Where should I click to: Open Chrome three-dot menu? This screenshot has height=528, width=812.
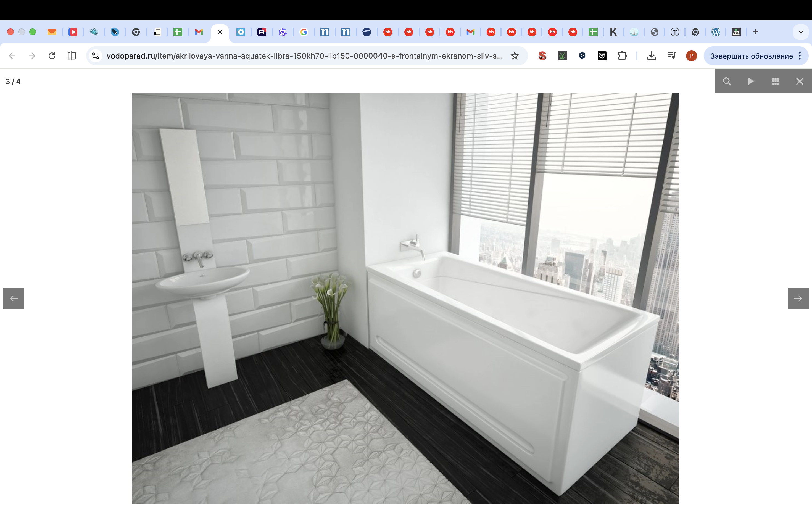tap(800, 56)
